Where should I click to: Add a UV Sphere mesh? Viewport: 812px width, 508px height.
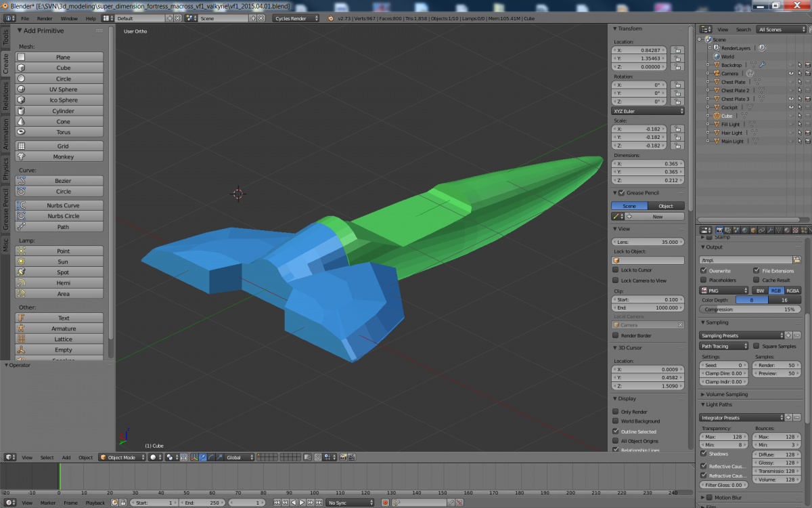tap(60, 89)
